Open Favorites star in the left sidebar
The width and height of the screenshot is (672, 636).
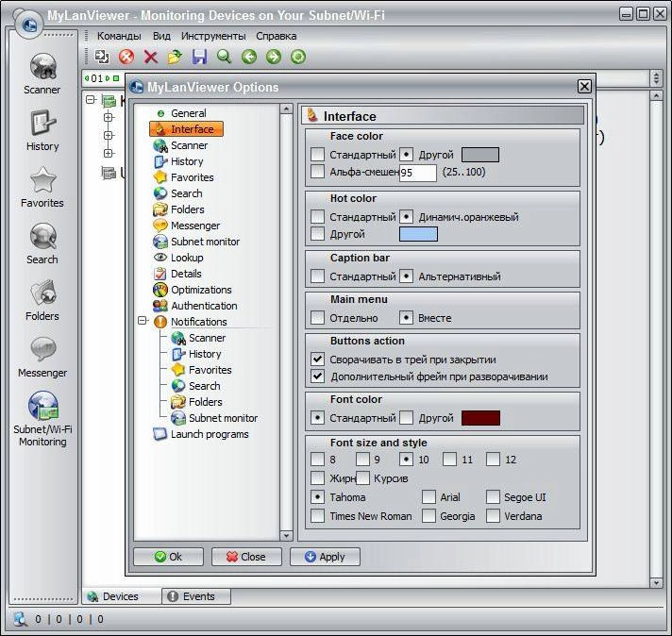pyautogui.click(x=42, y=179)
